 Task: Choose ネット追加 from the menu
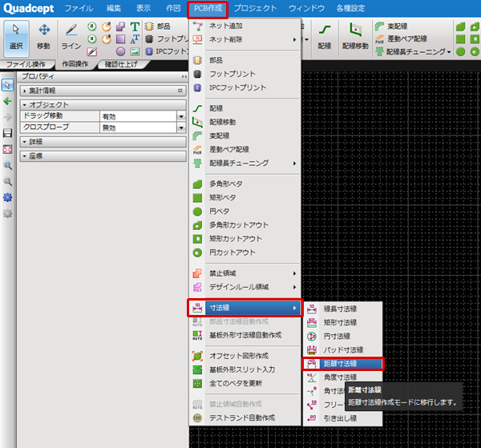245,26
